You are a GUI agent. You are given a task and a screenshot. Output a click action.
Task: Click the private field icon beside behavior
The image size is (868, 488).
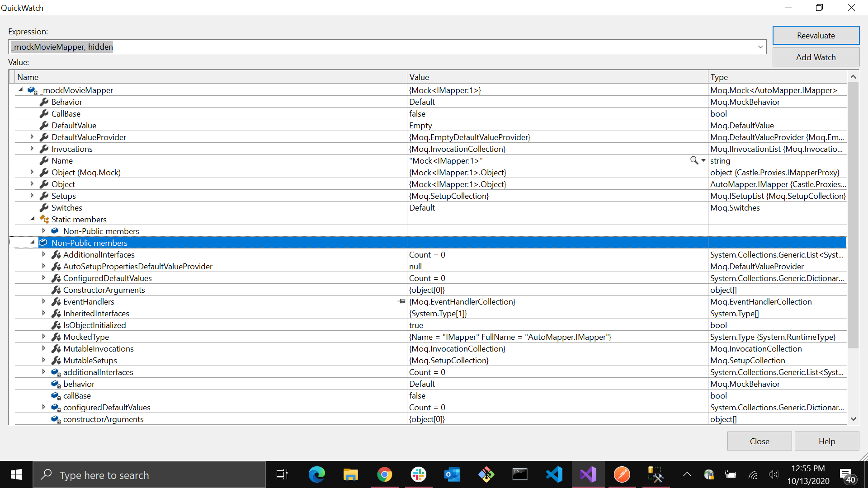tap(56, 384)
